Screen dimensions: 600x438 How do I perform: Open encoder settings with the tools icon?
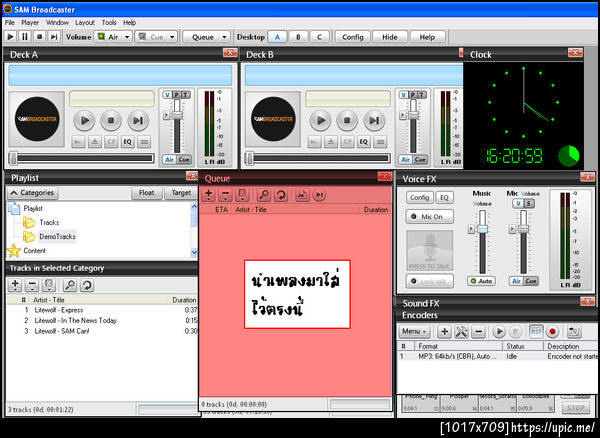pyautogui.click(x=461, y=331)
